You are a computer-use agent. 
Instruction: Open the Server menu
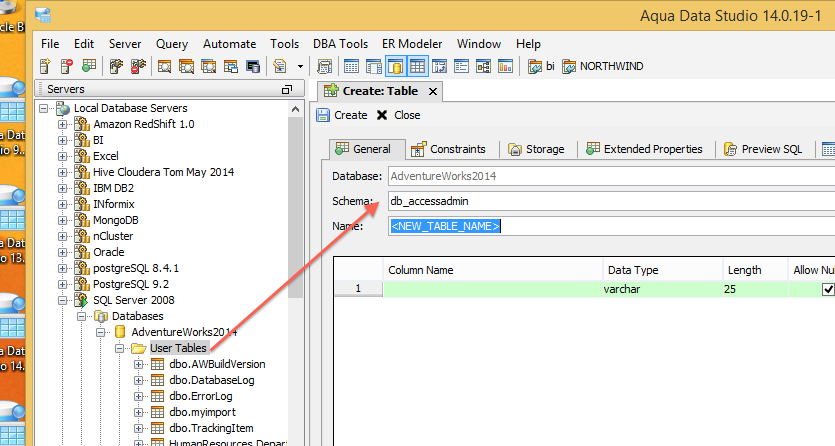click(x=125, y=44)
